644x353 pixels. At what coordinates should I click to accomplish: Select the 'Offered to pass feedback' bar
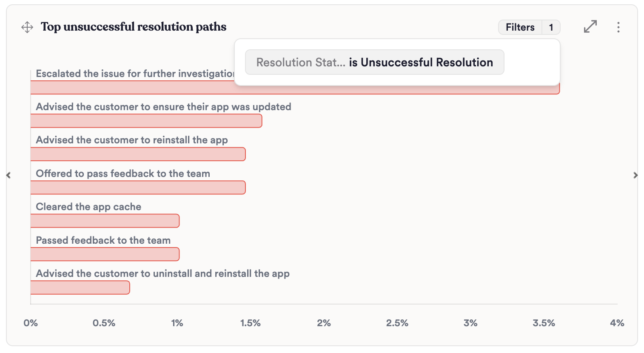(x=138, y=188)
